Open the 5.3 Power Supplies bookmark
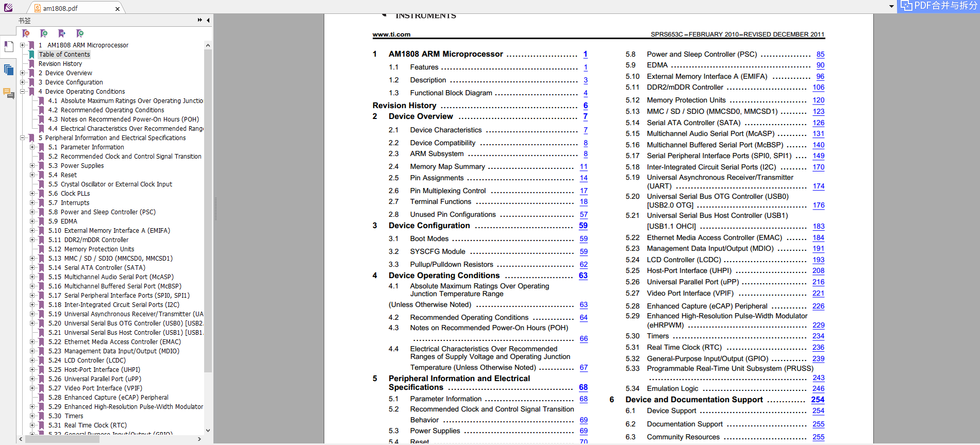Screen dimensions: 980x445 (76, 166)
